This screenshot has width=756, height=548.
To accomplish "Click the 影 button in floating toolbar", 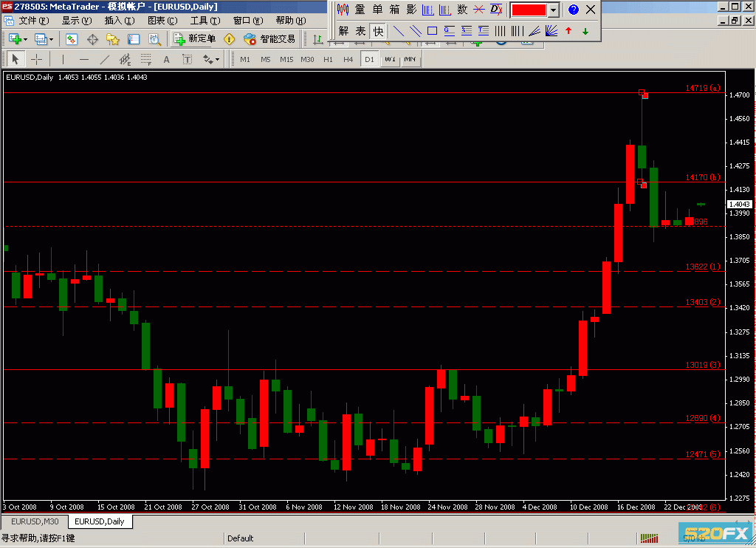I will point(411,10).
